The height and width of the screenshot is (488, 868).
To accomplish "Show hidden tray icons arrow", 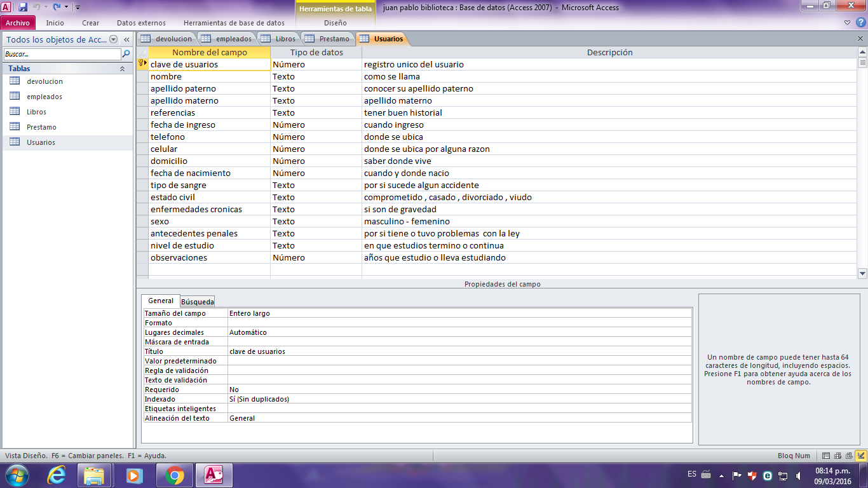I will 721,475.
